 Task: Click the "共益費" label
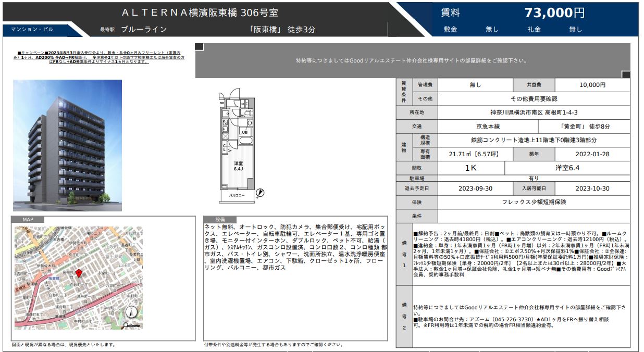point(534,85)
